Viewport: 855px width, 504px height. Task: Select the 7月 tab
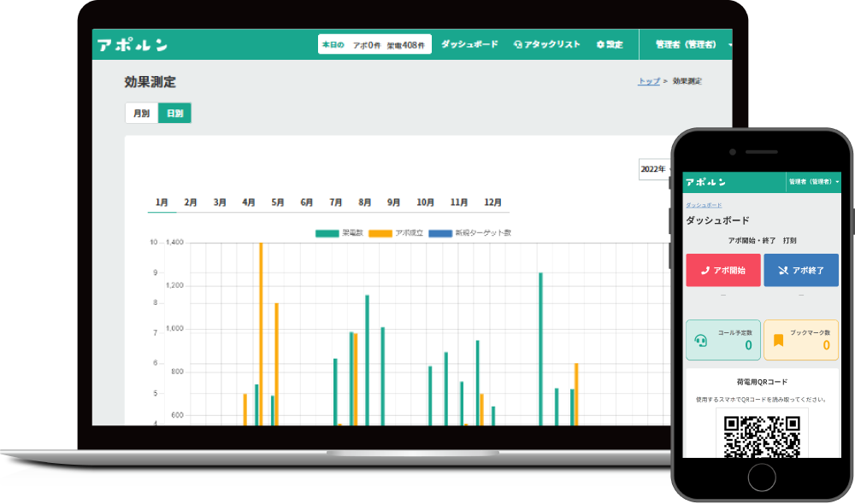pyautogui.click(x=335, y=202)
